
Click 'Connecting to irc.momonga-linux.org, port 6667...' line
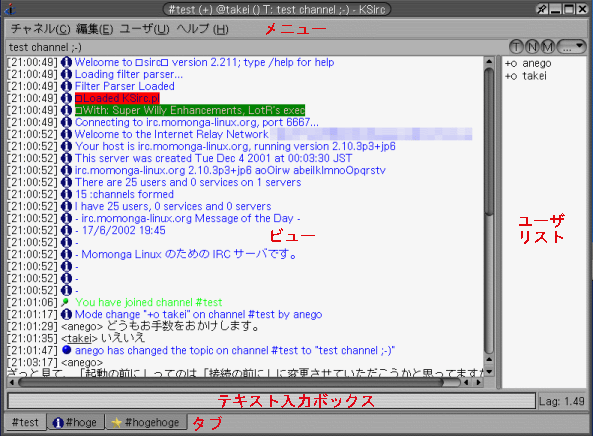pyautogui.click(x=197, y=122)
